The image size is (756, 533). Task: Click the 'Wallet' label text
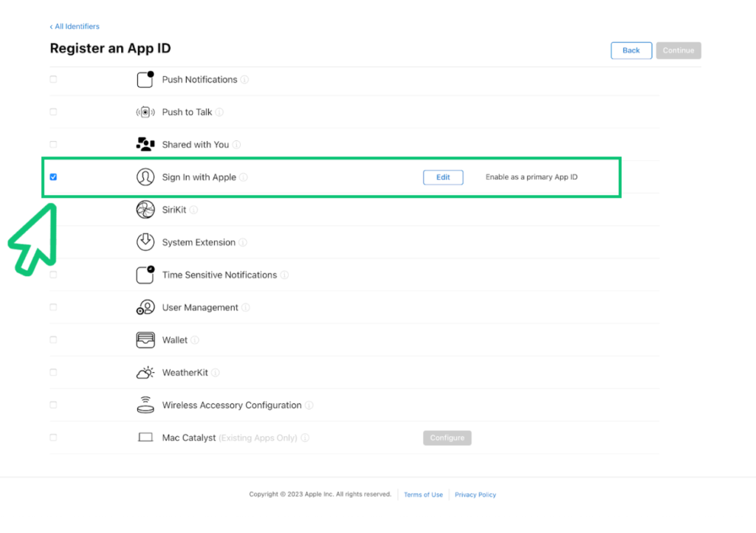tap(174, 340)
